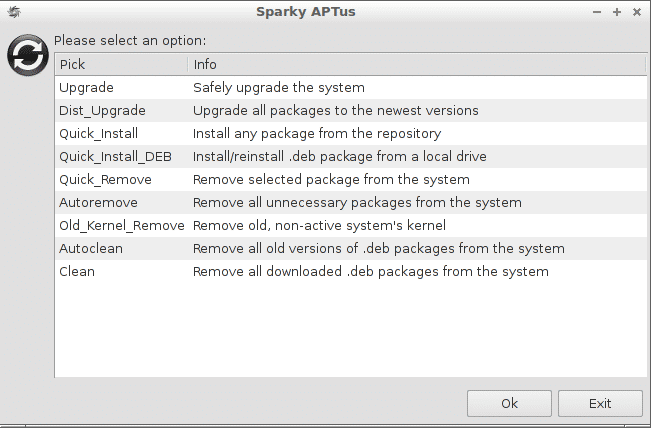Click the circular refresh arrows icon
The width and height of the screenshot is (651, 428).
(28, 55)
